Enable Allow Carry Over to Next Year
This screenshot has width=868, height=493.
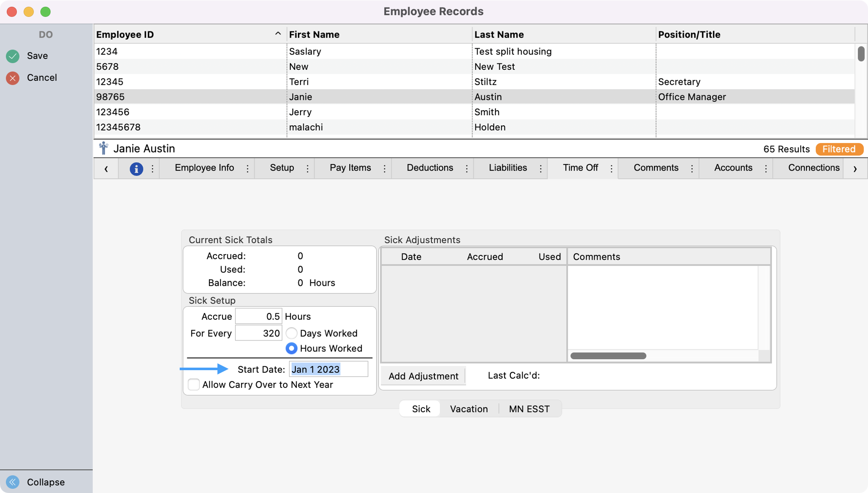coord(194,385)
